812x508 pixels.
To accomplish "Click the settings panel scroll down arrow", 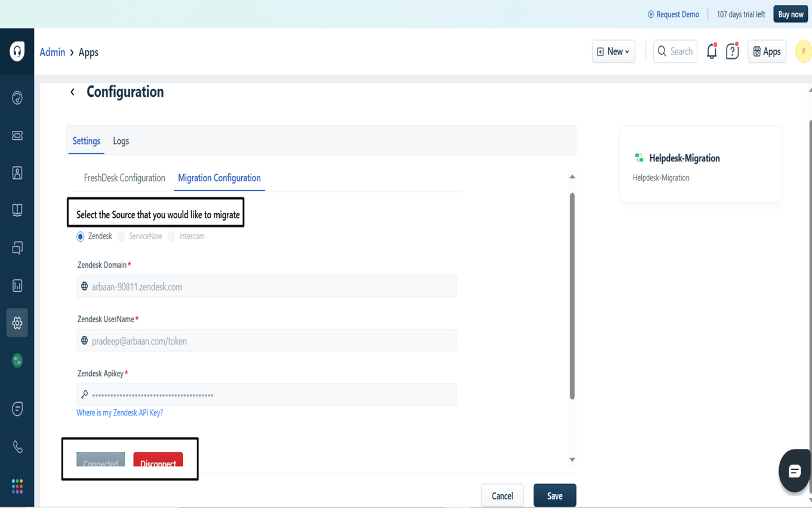I will 572,460.
